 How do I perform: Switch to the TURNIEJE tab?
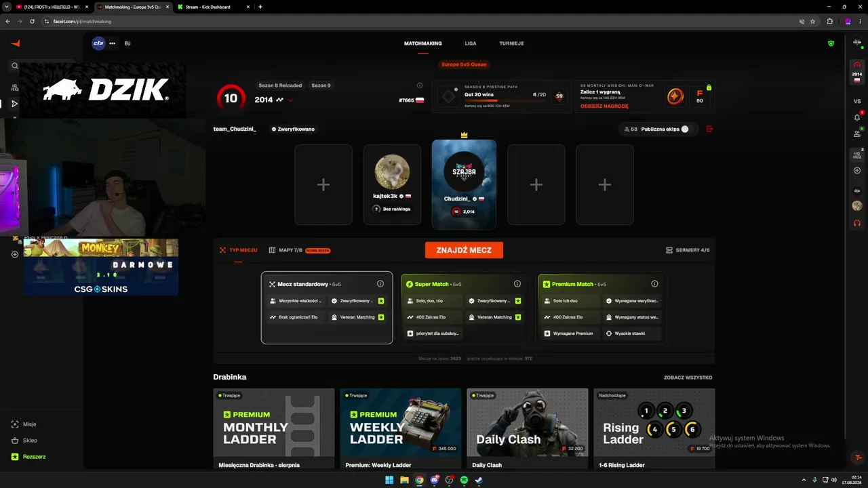[x=511, y=43]
